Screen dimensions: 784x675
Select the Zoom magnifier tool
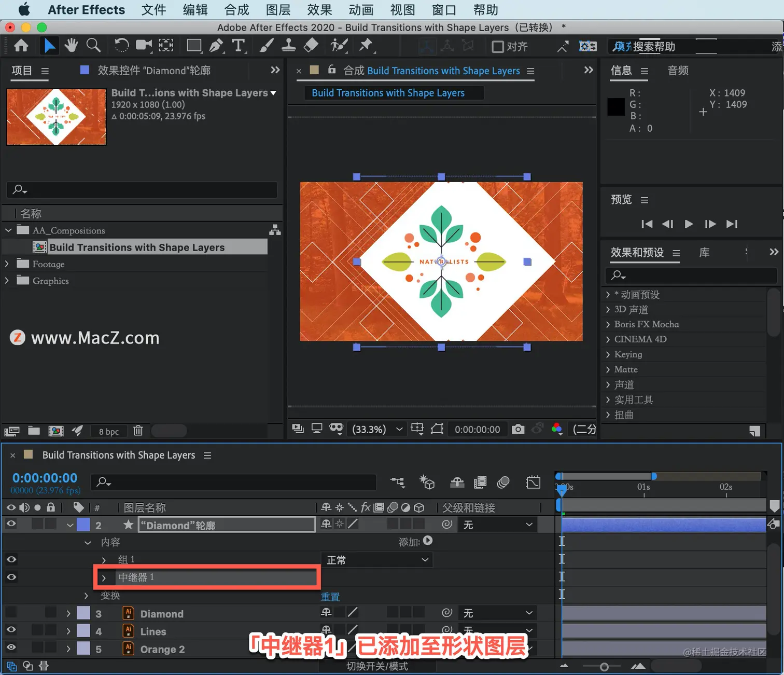pos(93,46)
